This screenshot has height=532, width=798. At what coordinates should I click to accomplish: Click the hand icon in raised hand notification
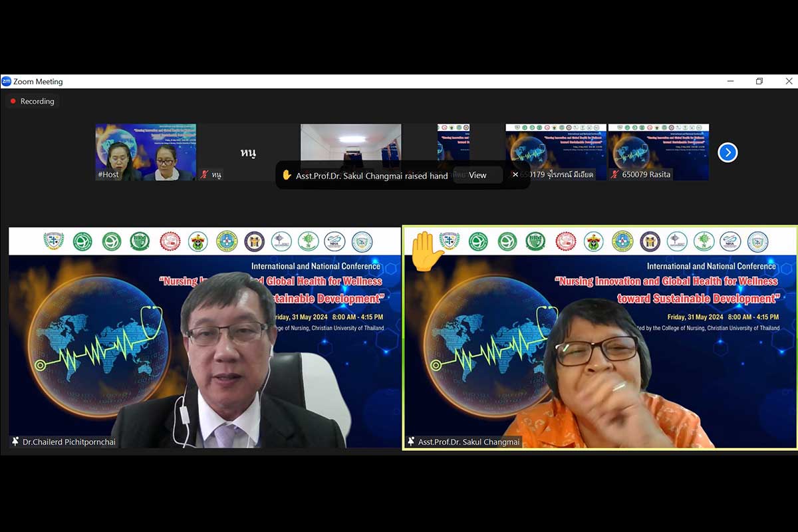click(x=287, y=176)
